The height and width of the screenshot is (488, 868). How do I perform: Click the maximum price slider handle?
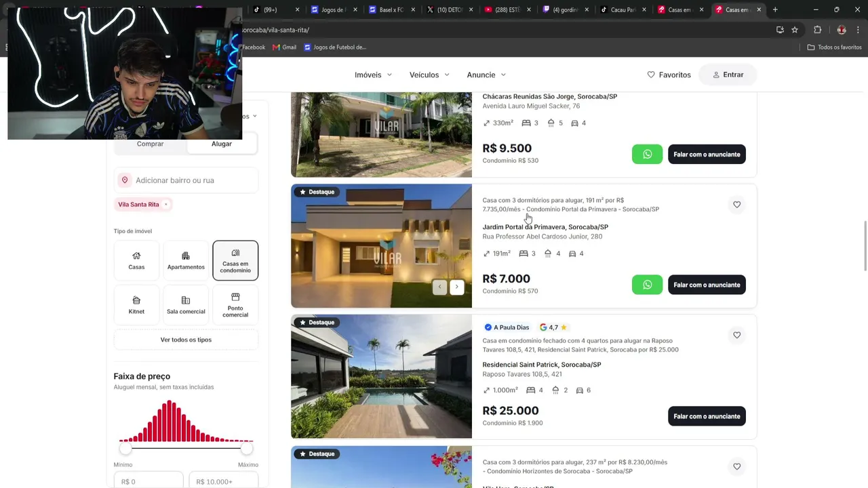pos(247,449)
